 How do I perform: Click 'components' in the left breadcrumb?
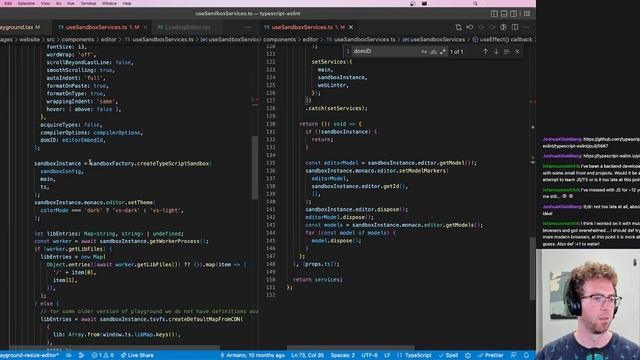tap(78, 40)
